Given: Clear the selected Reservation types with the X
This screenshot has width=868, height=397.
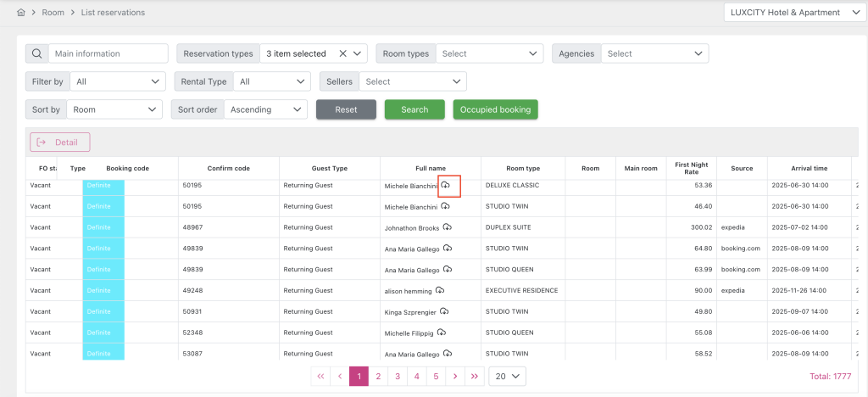Looking at the screenshot, I should [x=343, y=53].
